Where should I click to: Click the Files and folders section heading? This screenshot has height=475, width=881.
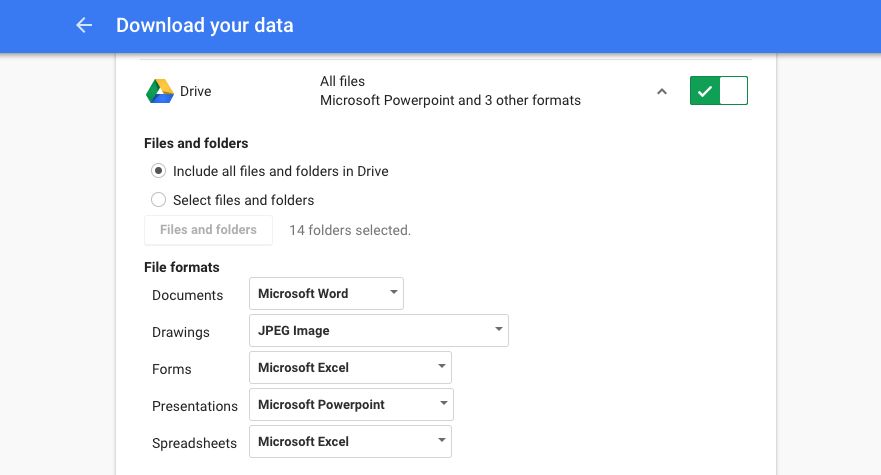click(x=196, y=143)
